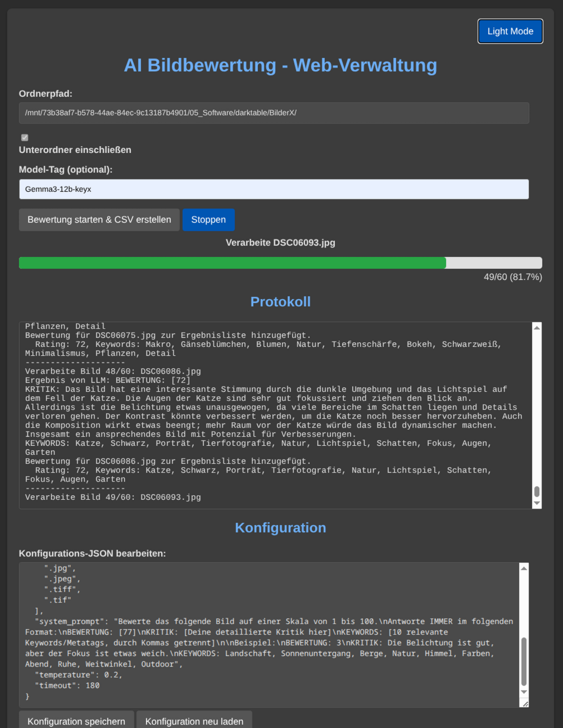The image size is (563, 728).
Task: Click the 49/60 (81.7%) progress counter
Action: click(x=512, y=277)
